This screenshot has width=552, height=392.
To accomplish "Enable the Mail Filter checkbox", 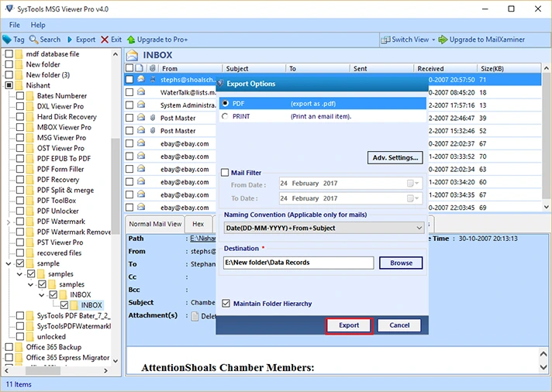I will coord(225,173).
